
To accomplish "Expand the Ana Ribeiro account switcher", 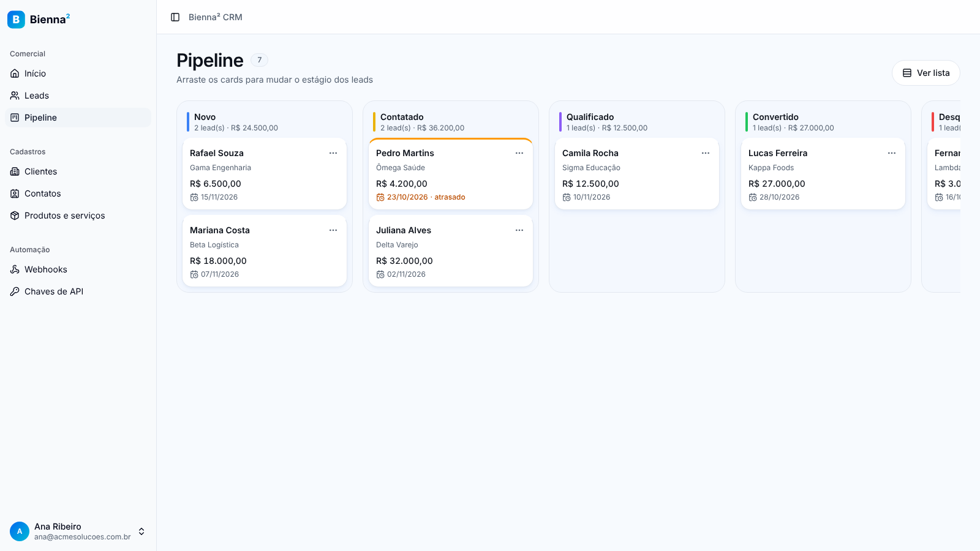I will 141,531.
